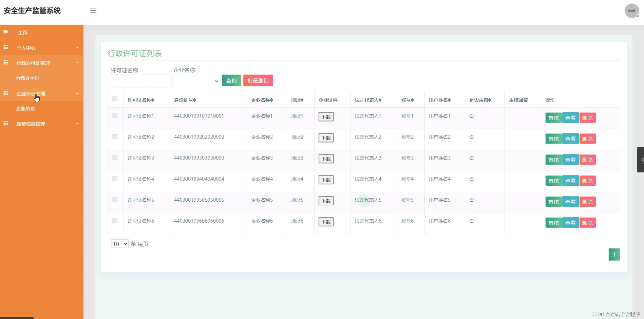Open 行政许可证 submenu item

(28, 78)
